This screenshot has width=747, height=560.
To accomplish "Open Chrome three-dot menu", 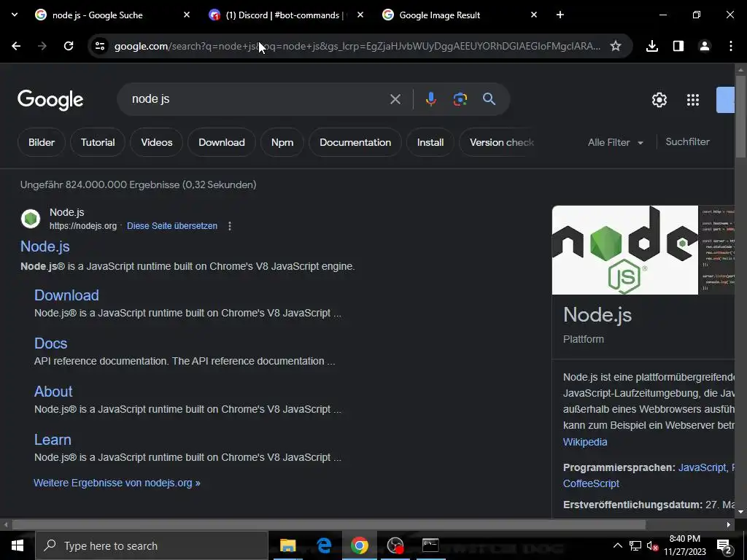I will click(x=730, y=46).
